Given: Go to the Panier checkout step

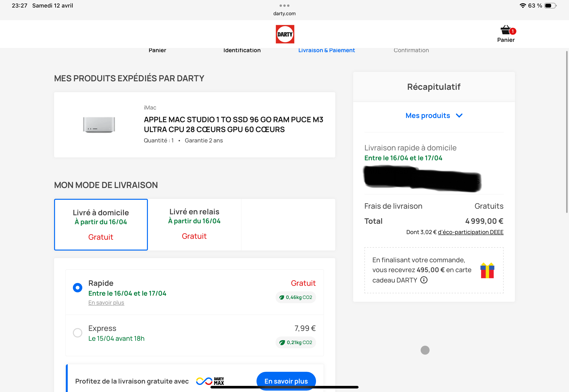Looking at the screenshot, I should pos(157,50).
